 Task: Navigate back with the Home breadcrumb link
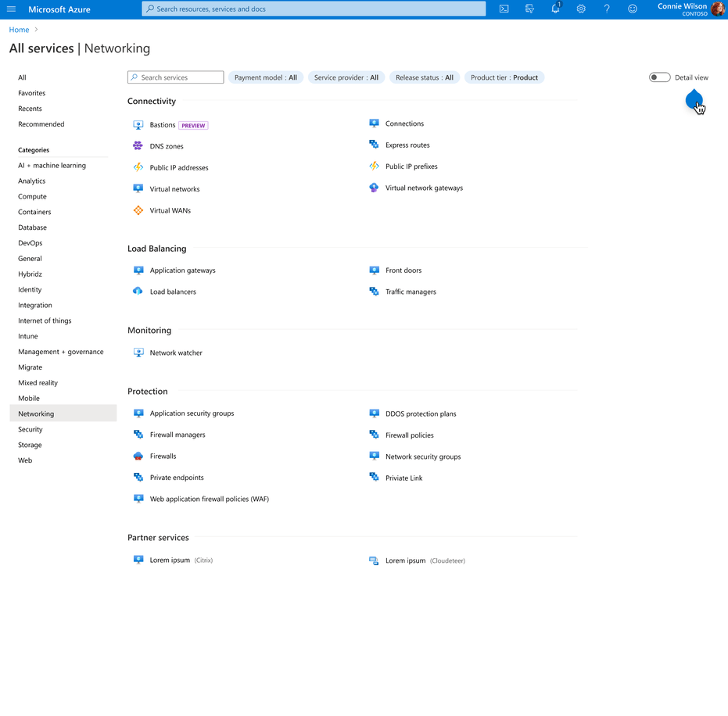(19, 30)
